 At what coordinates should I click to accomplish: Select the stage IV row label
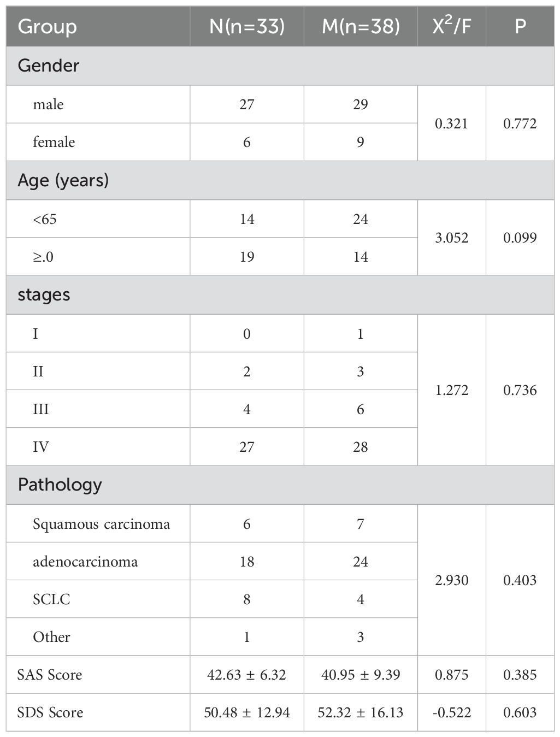(x=41, y=447)
